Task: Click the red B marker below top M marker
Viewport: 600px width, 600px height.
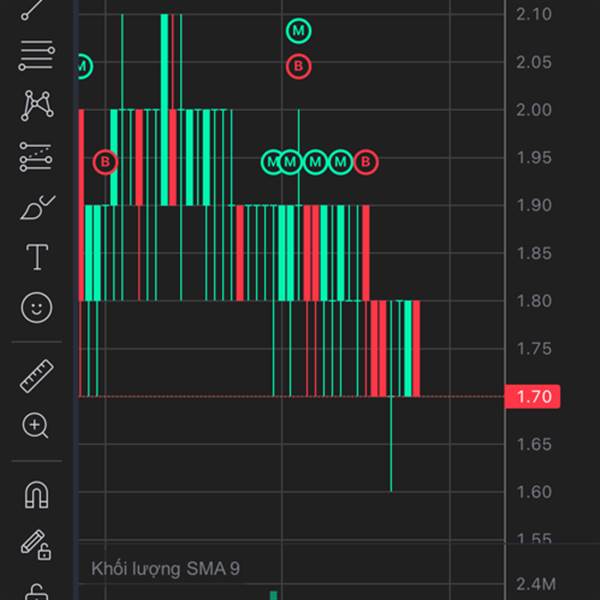Action: [x=298, y=67]
